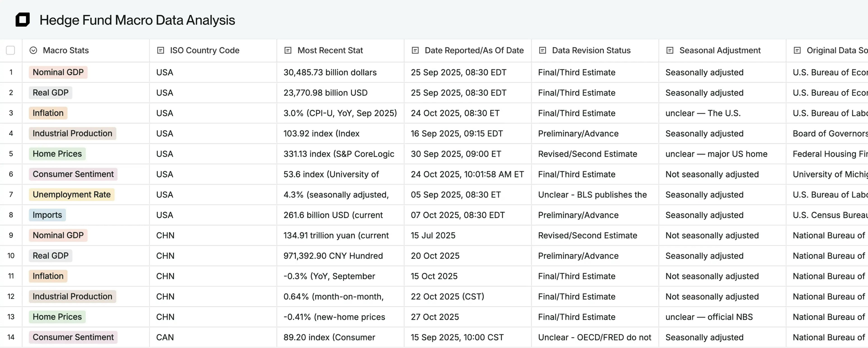Click the 30,485.73 billion dollars cell
Image resolution: width=868 pixels, height=348 pixels.
click(x=330, y=73)
